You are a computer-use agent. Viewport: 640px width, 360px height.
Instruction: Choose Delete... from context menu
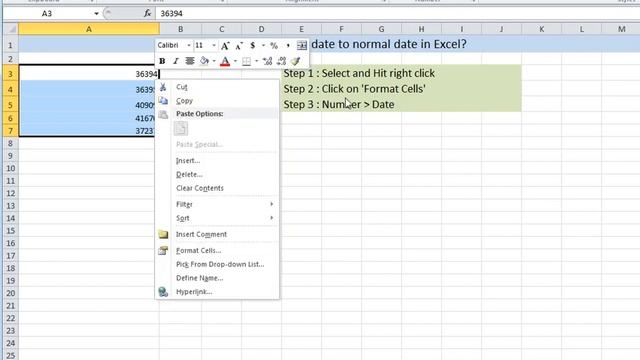[217, 174]
